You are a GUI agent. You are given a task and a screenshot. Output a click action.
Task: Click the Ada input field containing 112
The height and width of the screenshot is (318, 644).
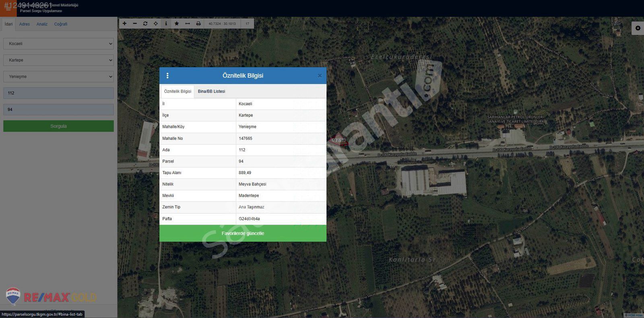(58, 93)
